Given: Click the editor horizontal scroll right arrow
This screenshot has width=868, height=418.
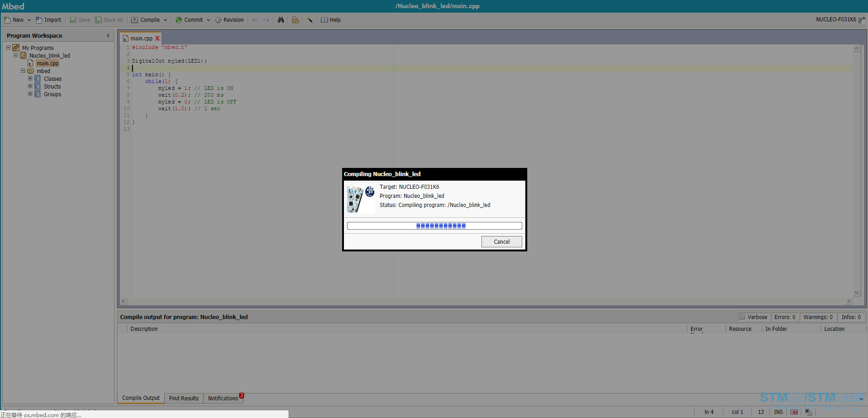Looking at the screenshot, I should pyautogui.click(x=849, y=301).
